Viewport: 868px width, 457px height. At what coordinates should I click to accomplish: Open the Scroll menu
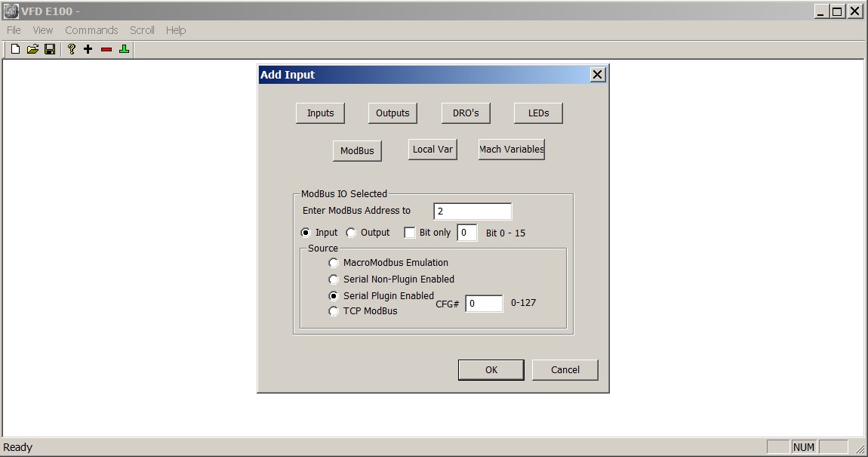pos(142,30)
